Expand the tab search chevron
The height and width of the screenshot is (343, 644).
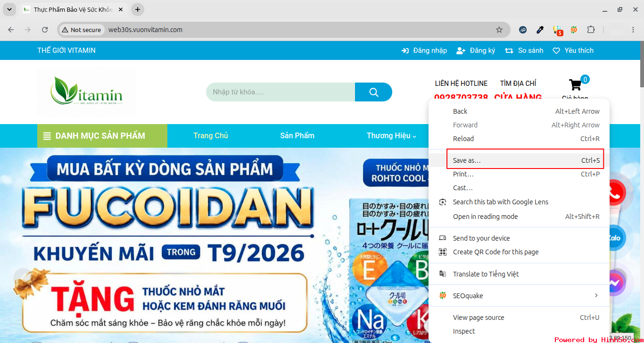[9, 9]
